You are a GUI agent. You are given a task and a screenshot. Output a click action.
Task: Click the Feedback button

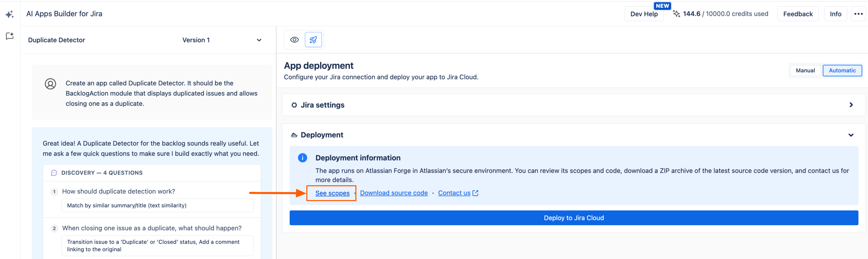point(798,14)
